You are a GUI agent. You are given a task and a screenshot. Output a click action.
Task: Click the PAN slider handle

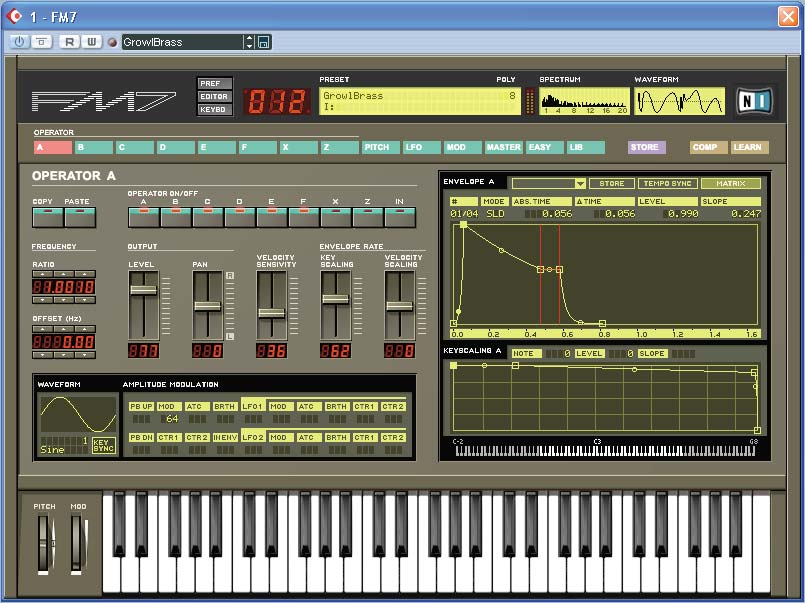207,306
